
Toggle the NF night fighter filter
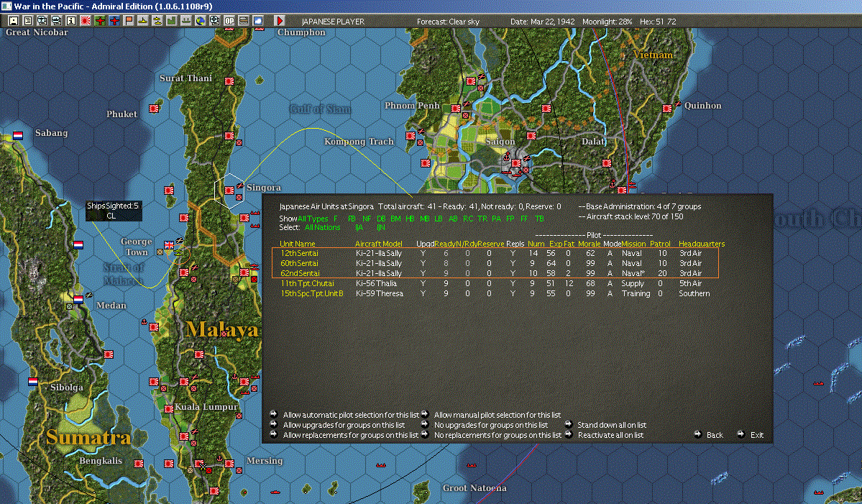(x=366, y=219)
